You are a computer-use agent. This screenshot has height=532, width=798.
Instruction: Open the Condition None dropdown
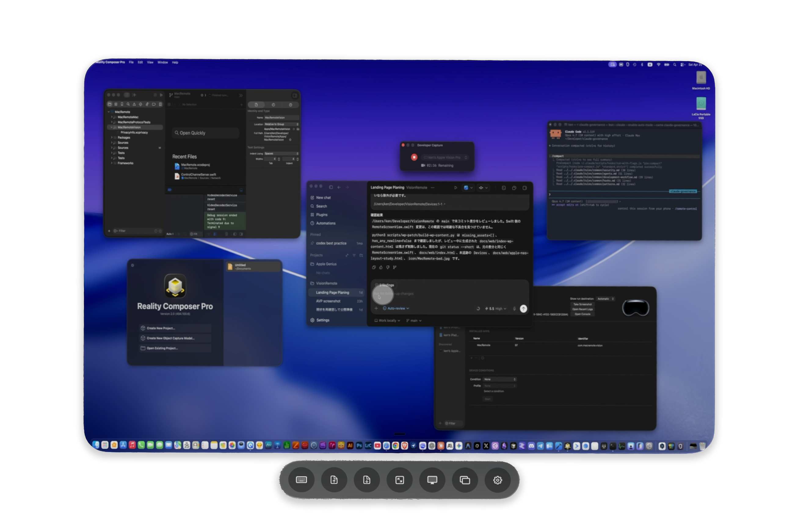[x=500, y=379]
